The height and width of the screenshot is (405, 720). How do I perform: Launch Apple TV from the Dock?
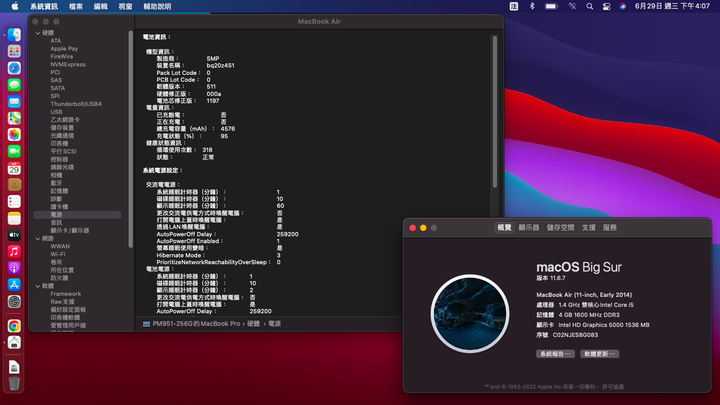pos(14,235)
